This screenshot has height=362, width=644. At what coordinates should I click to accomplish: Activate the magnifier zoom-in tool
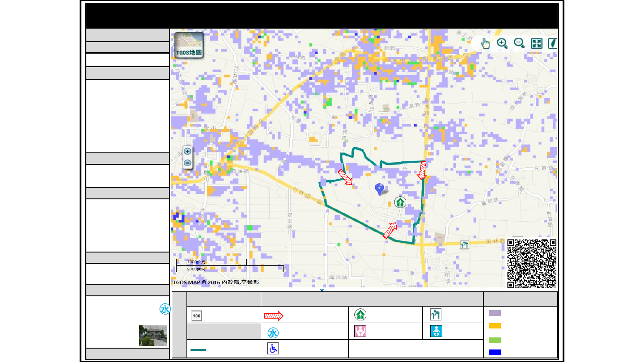502,43
